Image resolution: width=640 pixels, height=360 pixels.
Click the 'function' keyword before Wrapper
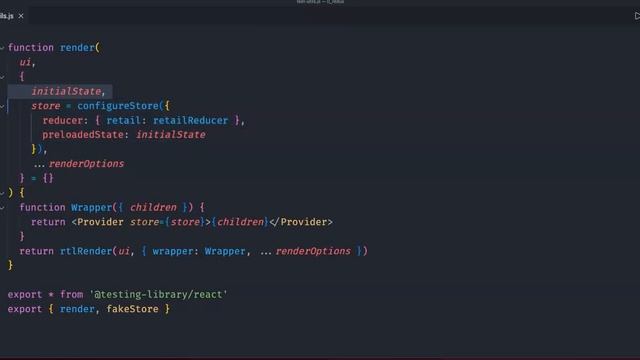tap(42, 207)
